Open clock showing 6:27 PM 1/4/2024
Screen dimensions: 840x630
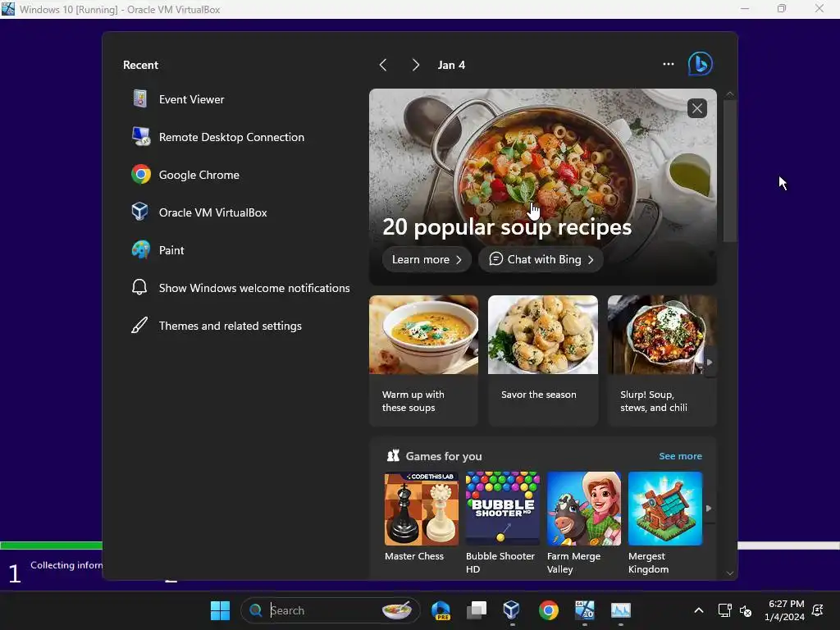click(x=785, y=610)
